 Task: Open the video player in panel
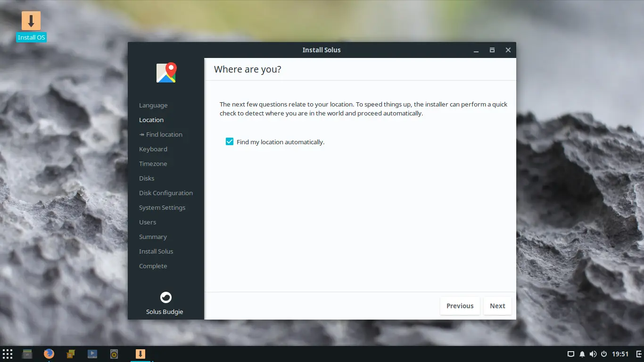tap(92, 354)
